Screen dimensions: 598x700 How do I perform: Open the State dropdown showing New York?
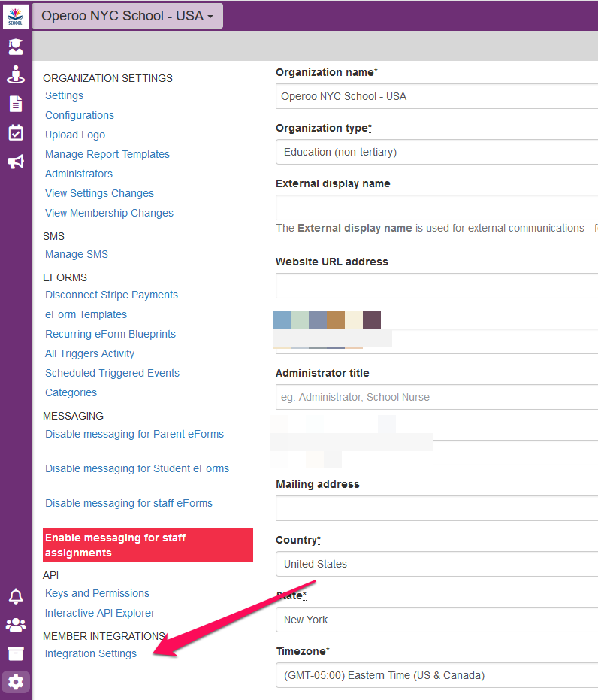[x=436, y=620]
